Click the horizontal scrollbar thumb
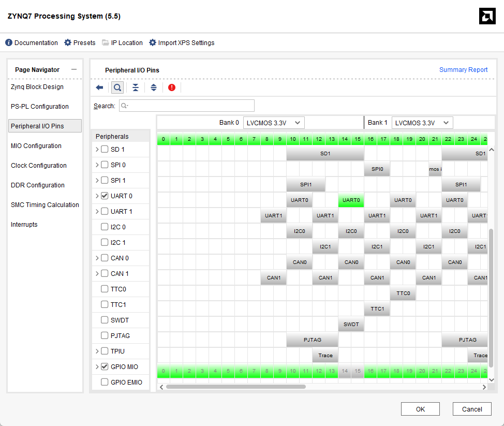This screenshot has width=504, height=426. (x=235, y=387)
